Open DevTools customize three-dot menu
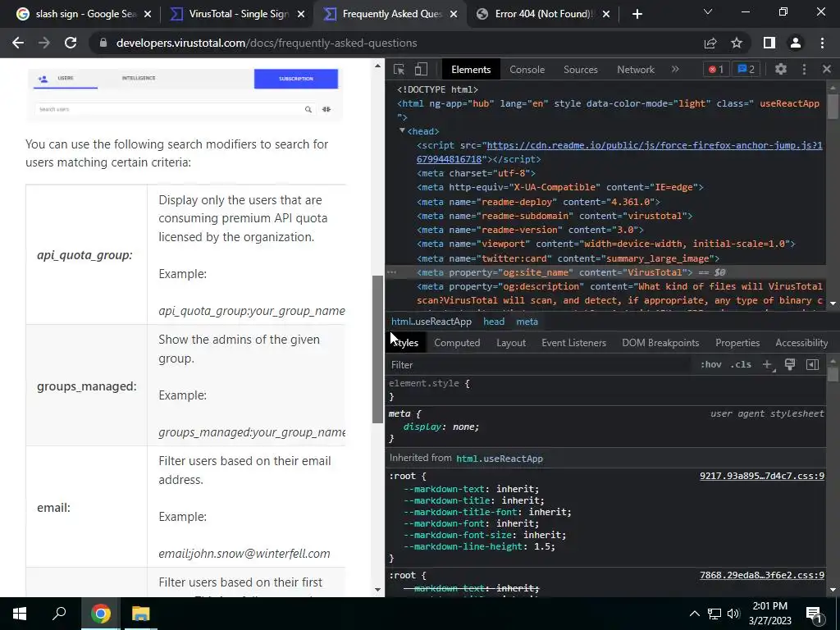The image size is (840, 630). click(x=804, y=69)
